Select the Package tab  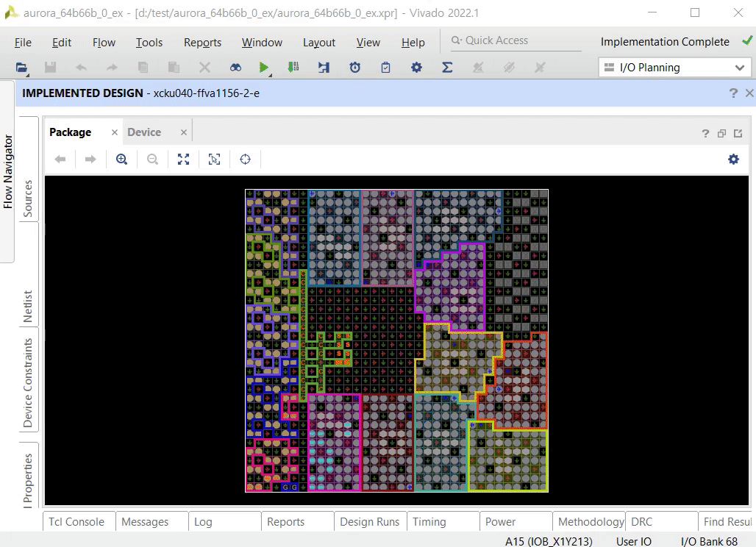coord(71,132)
